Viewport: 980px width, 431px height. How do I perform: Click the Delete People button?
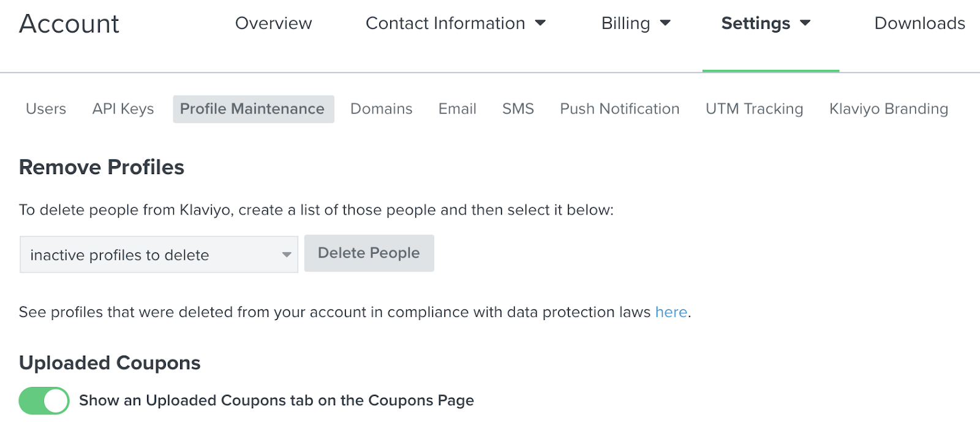(369, 253)
